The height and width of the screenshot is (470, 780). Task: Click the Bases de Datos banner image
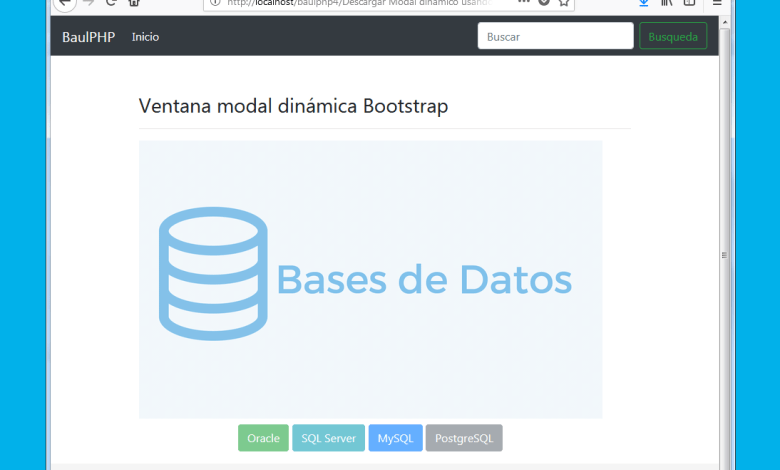tap(371, 279)
